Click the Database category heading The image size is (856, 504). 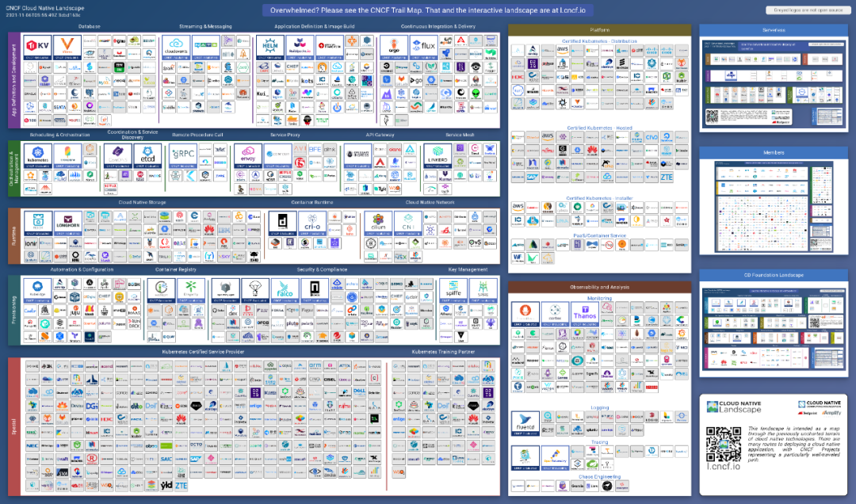pos(89,26)
